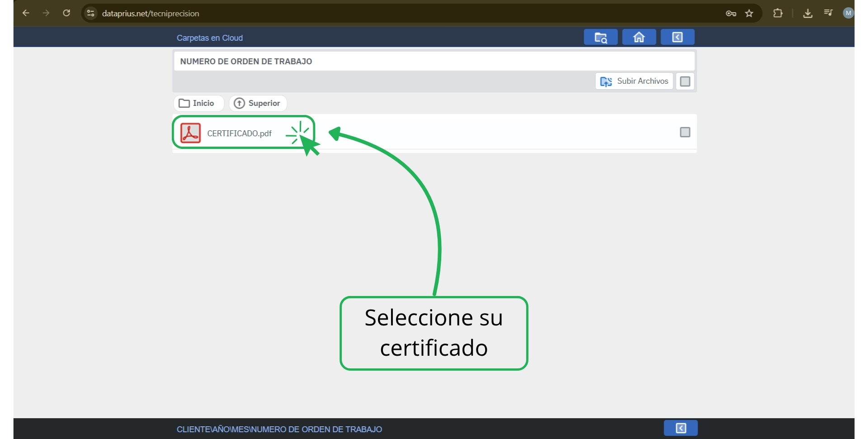Click the top collapse panel arrow button
The width and height of the screenshot is (868, 439).
(677, 37)
